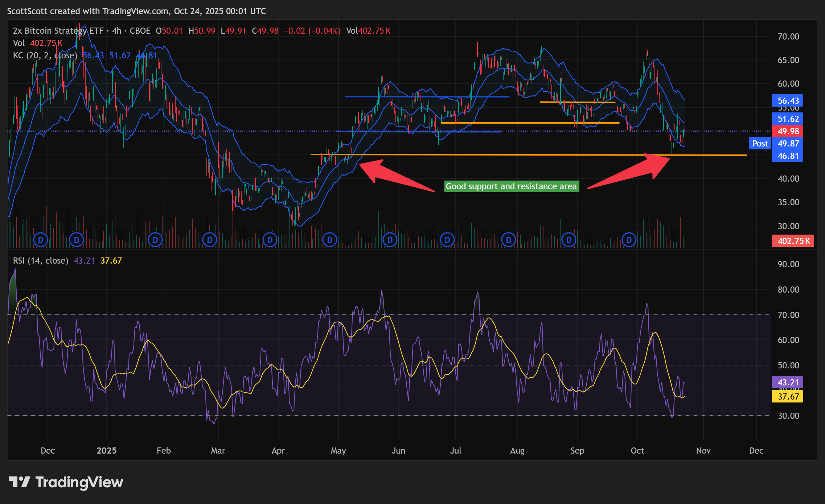Click the dividend marker just before Aug
Viewport: 825px width, 504px height.
[509, 240]
